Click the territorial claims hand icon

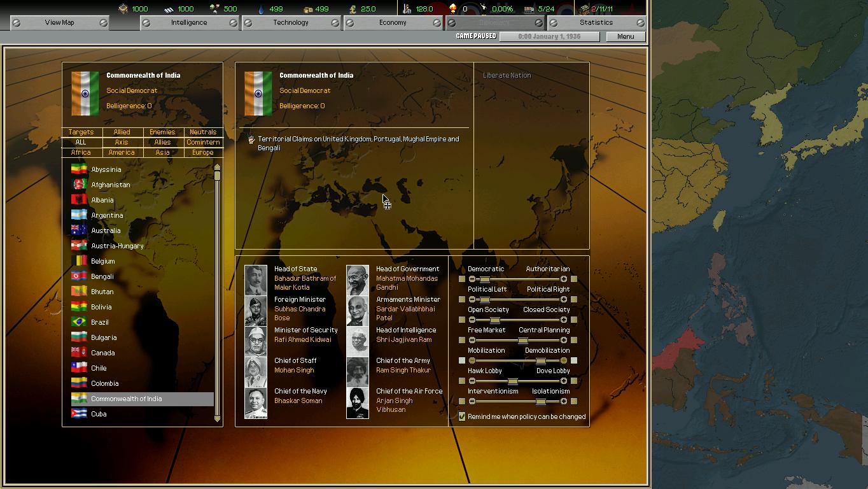click(251, 139)
